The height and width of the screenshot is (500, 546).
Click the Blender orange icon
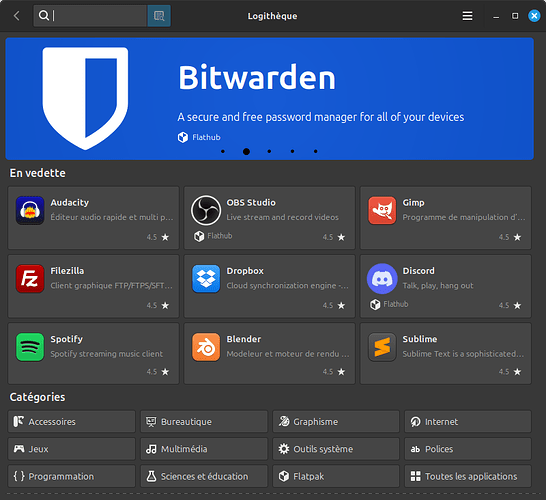[206, 347]
